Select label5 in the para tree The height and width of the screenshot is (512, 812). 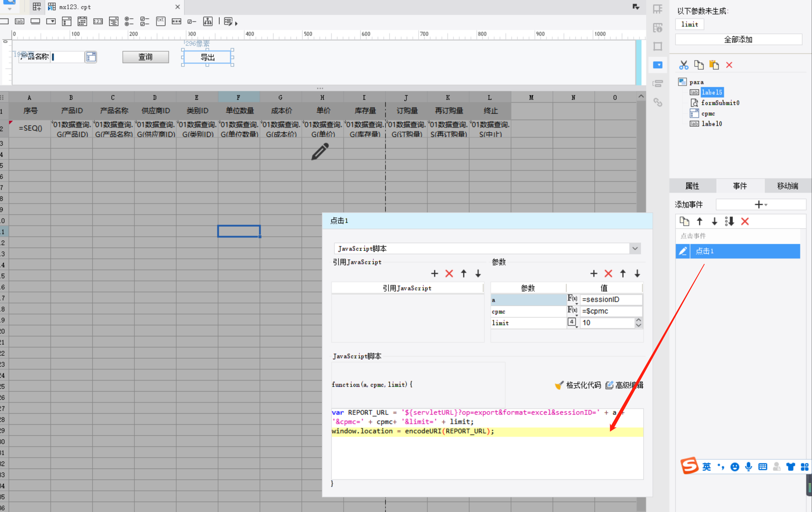click(x=712, y=92)
